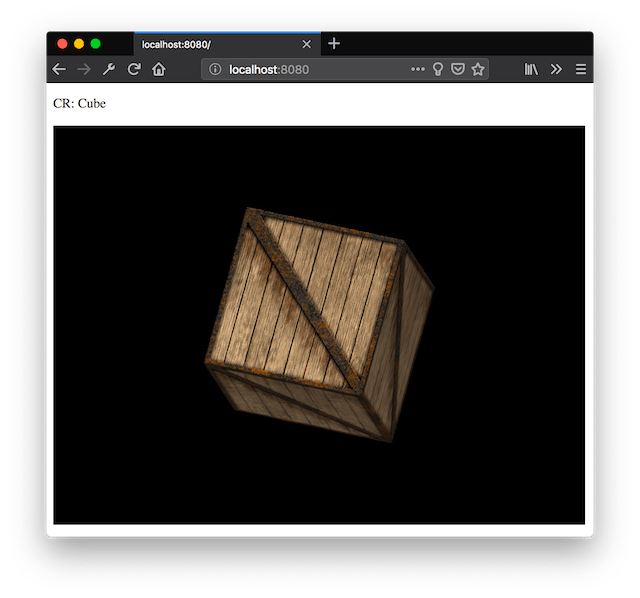Open the page actions three-dot menu

coord(418,69)
